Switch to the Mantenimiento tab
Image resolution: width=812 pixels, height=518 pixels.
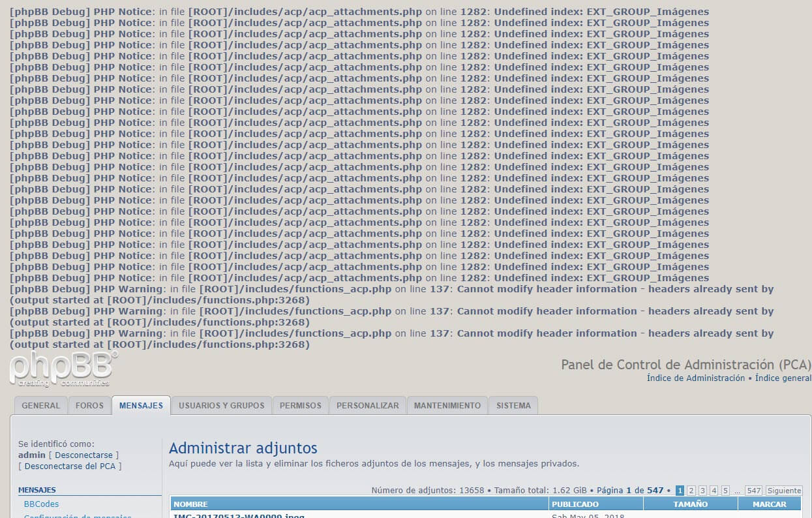pos(447,406)
